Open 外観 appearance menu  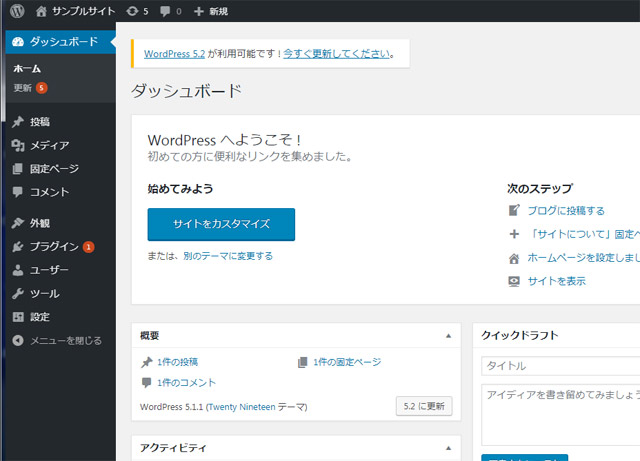pyautogui.click(x=40, y=223)
